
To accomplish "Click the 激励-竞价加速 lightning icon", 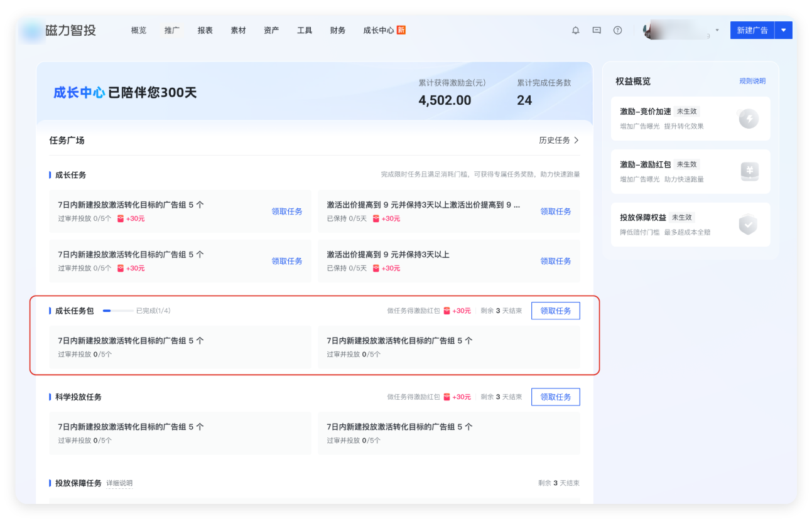I will (748, 118).
